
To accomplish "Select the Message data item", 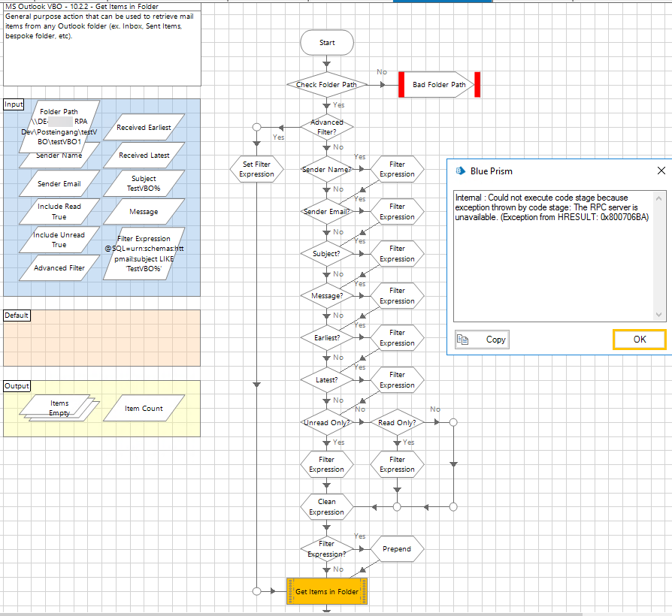I will coord(144,212).
